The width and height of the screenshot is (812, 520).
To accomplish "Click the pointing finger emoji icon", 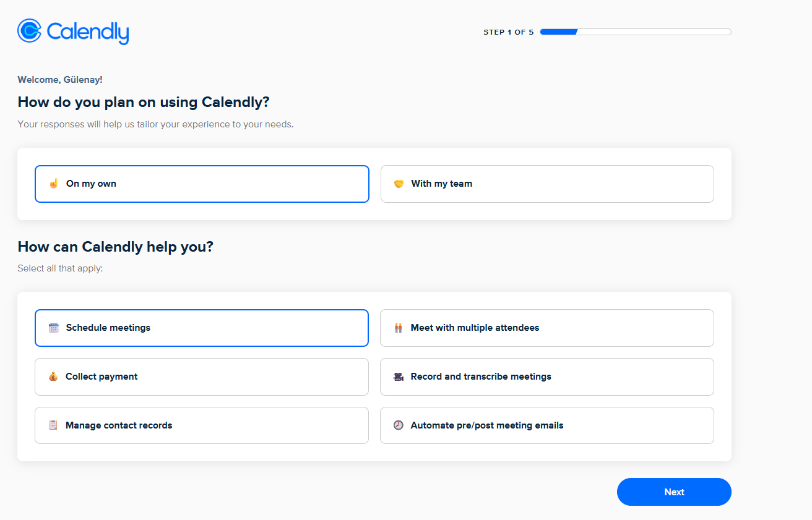I will (x=54, y=184).
